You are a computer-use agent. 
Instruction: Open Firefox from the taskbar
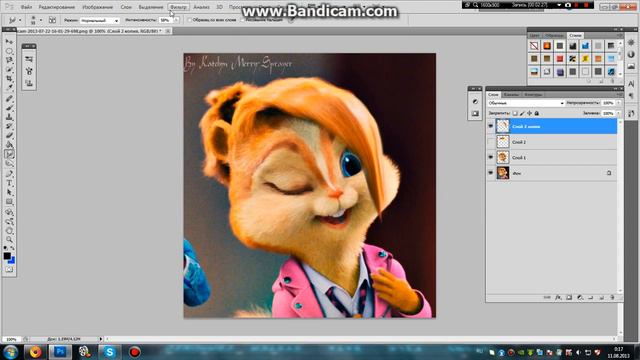pyautogui.click(x=36, y=352)
